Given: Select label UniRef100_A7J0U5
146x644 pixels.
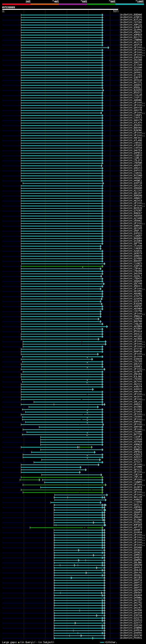Looking at the screenshot, I should click(131, 65).
